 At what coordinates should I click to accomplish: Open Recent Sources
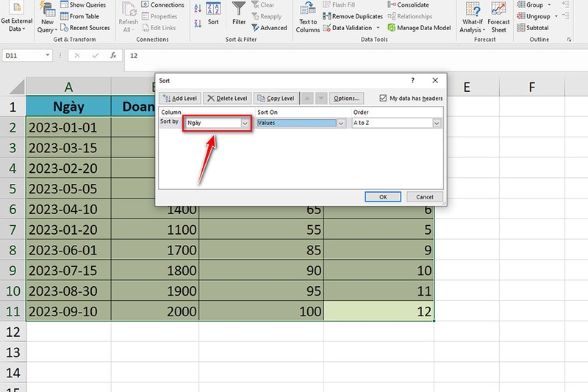(85, 28)
